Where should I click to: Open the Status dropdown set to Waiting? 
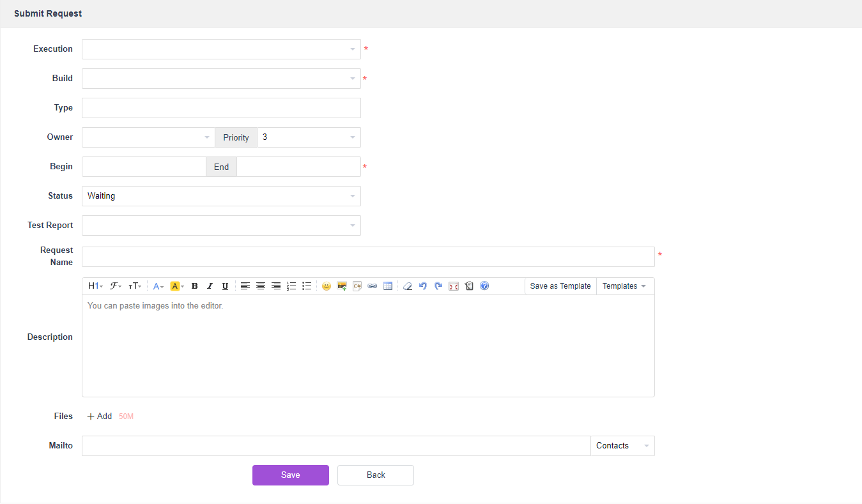[221, 196]
